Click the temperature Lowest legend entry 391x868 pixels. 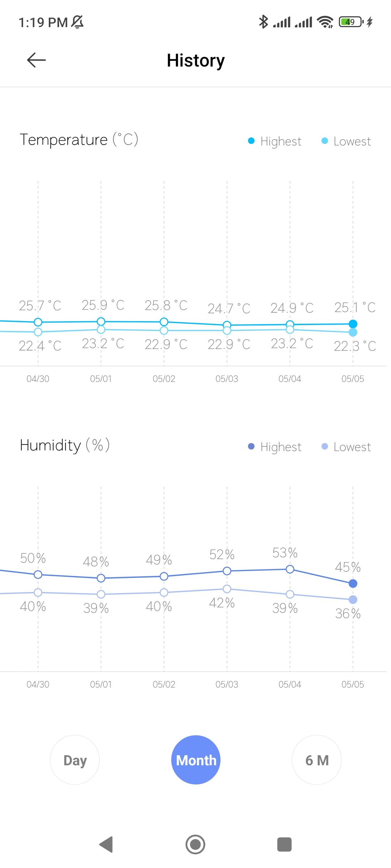coord(346,141)
